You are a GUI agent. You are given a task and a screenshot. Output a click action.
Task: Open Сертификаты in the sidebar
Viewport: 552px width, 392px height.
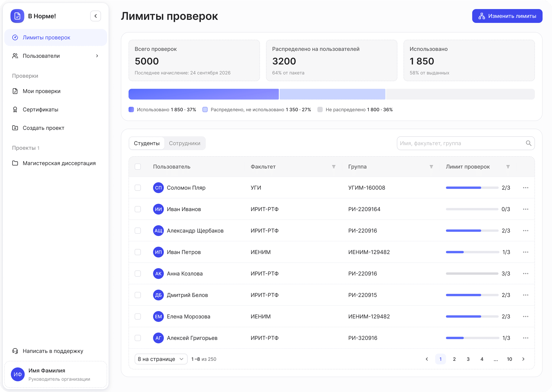tap(56, 110)
